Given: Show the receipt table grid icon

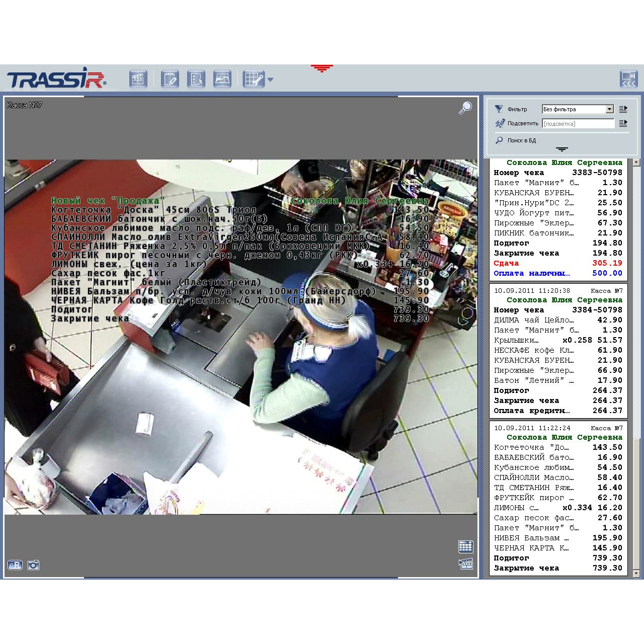Looking at the screenshot, I should coord(466,546).
